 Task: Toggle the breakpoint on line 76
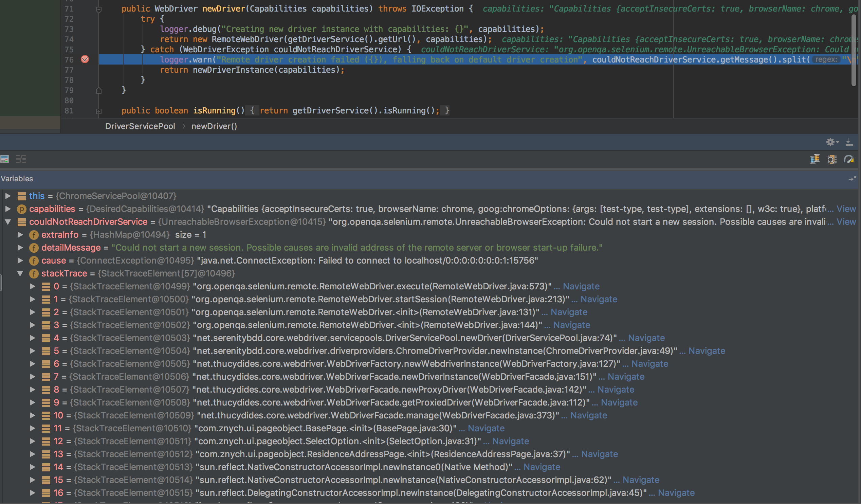point(85,59)
